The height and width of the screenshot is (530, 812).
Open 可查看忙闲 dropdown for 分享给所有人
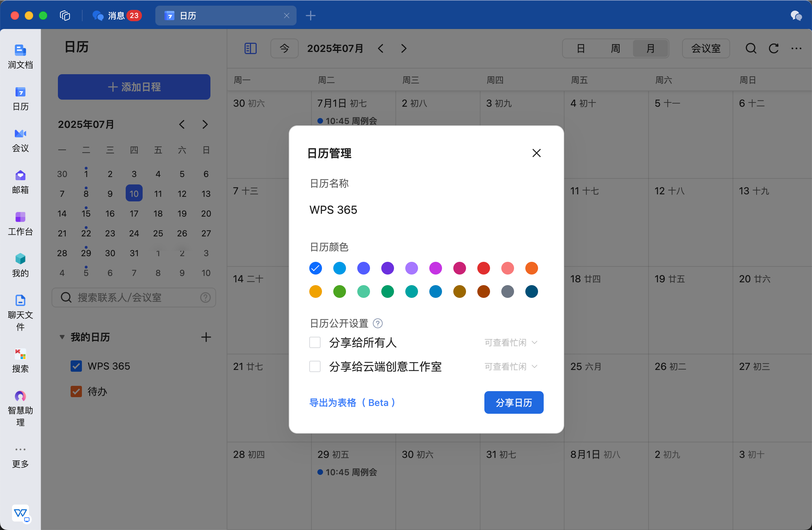point(511,342)
